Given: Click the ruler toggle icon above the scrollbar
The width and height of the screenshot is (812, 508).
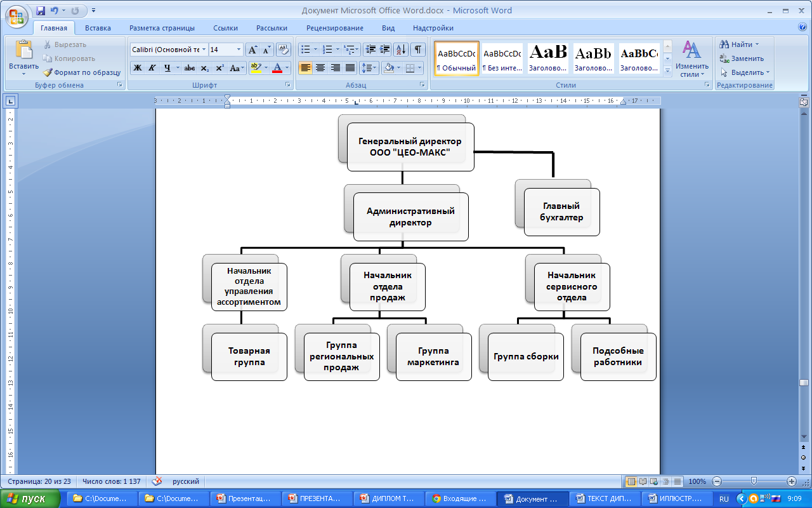Looking at the screenshot, I should 804,101.
